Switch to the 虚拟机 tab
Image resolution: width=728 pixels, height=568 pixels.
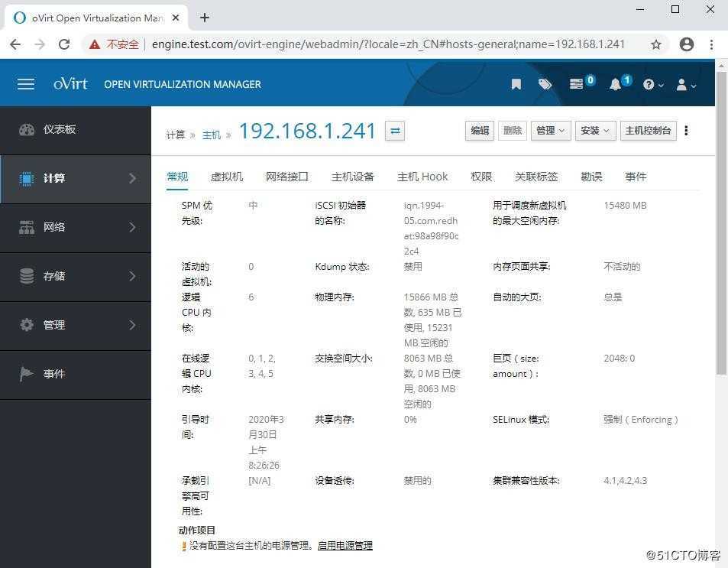(226, 177)
